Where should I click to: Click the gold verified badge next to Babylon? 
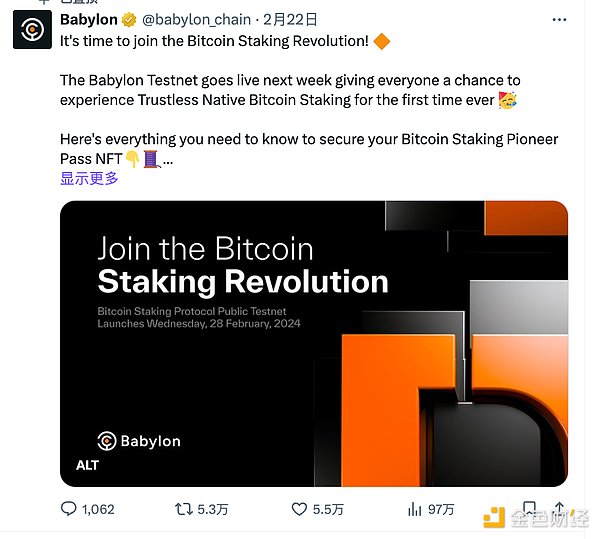coord(129,20)
